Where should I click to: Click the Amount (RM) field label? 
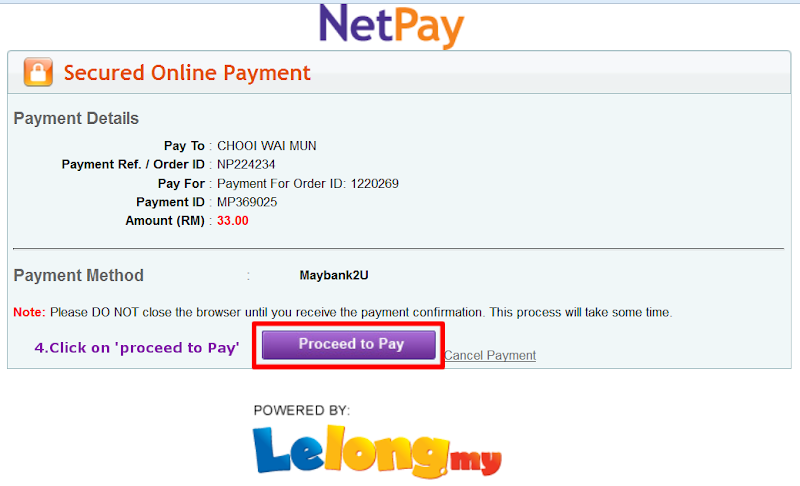coord(165,221)
